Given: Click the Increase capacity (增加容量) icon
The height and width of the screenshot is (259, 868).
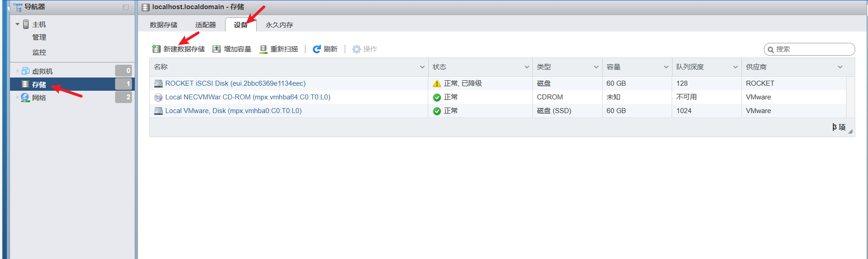Looking at the screenshot, I should point(216,49).
